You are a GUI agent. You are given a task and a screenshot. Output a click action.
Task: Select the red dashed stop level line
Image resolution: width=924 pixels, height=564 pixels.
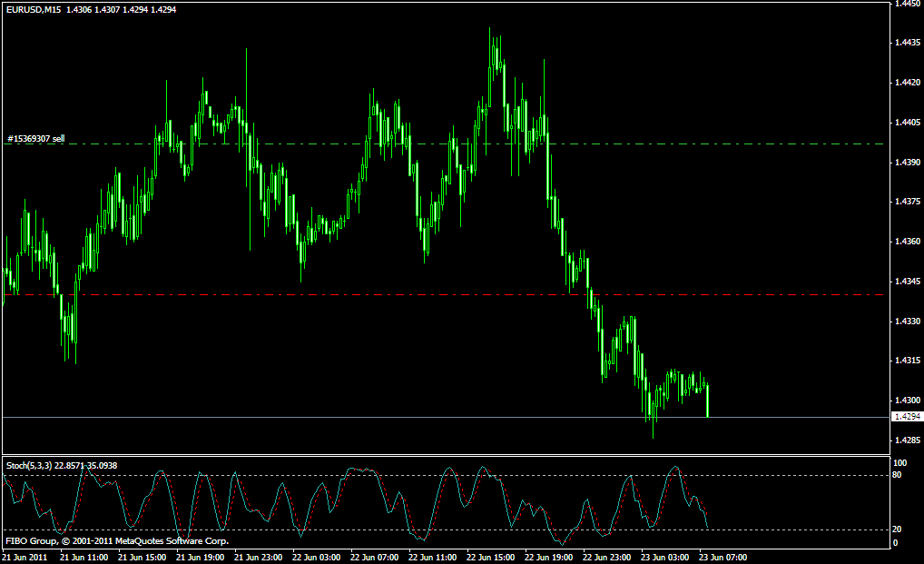[445, 294]
